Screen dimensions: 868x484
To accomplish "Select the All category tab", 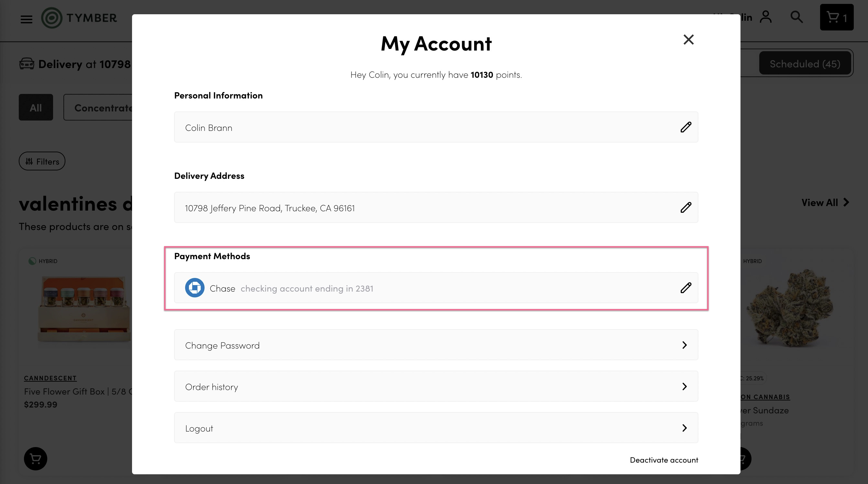I will tap(36, 107).
